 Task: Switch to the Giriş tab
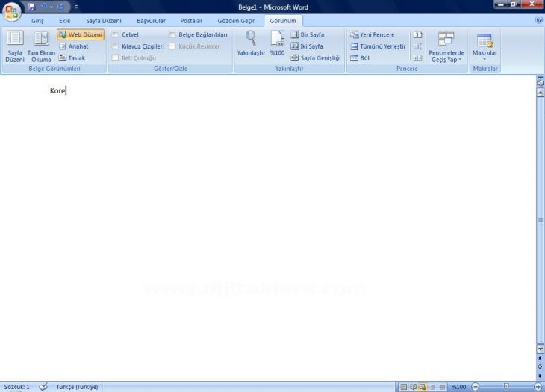point(37,21)
